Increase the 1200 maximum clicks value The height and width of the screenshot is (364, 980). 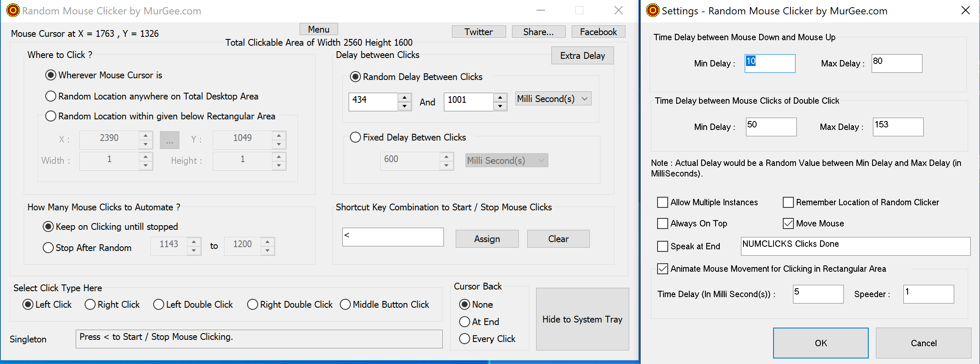pyautogui.click(x=267, y=242)
